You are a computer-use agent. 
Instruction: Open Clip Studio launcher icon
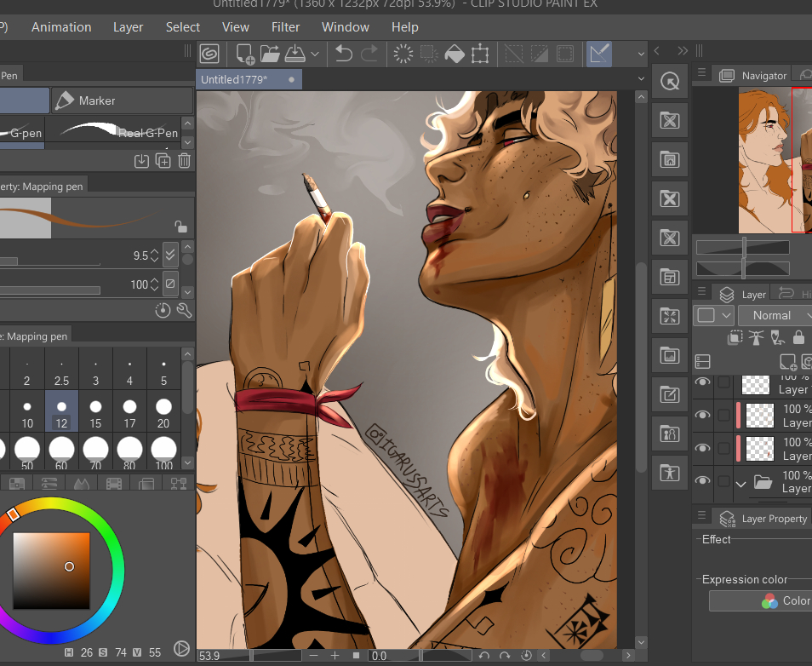209,54
